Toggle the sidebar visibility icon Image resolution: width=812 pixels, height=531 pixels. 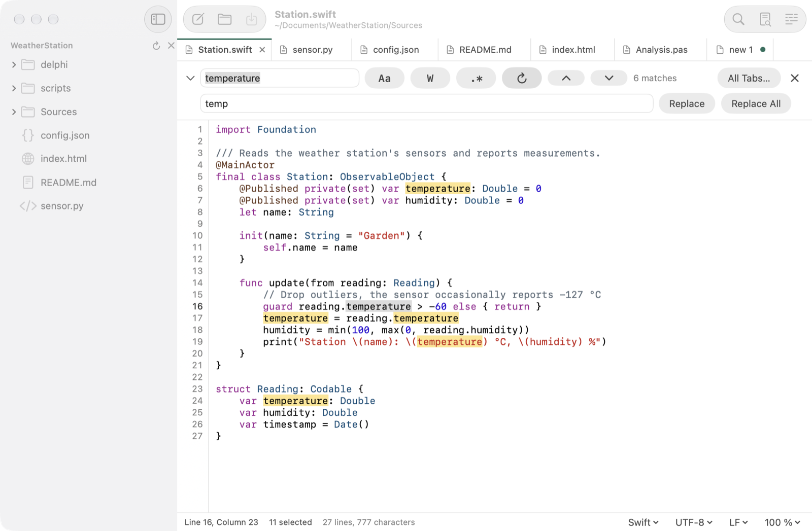158,19
